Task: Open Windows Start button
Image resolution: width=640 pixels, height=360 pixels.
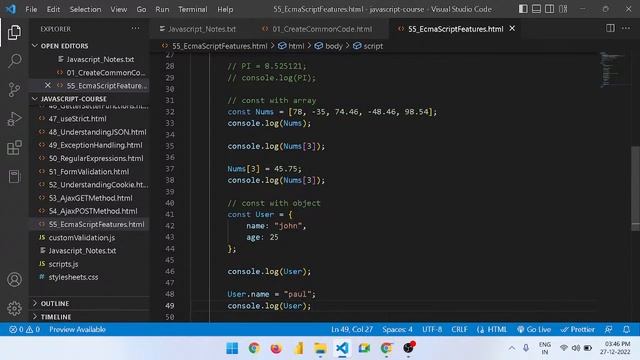Action: tap(232, 348)
